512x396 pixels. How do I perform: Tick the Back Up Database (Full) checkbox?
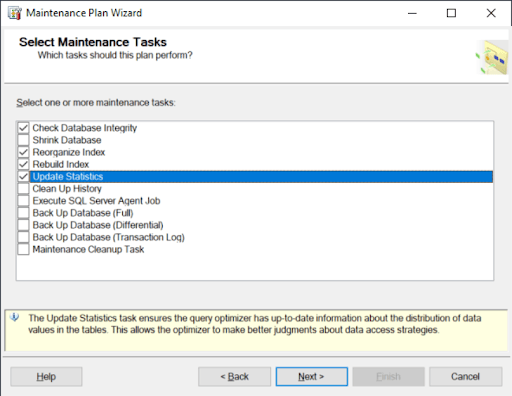[23, 213]
